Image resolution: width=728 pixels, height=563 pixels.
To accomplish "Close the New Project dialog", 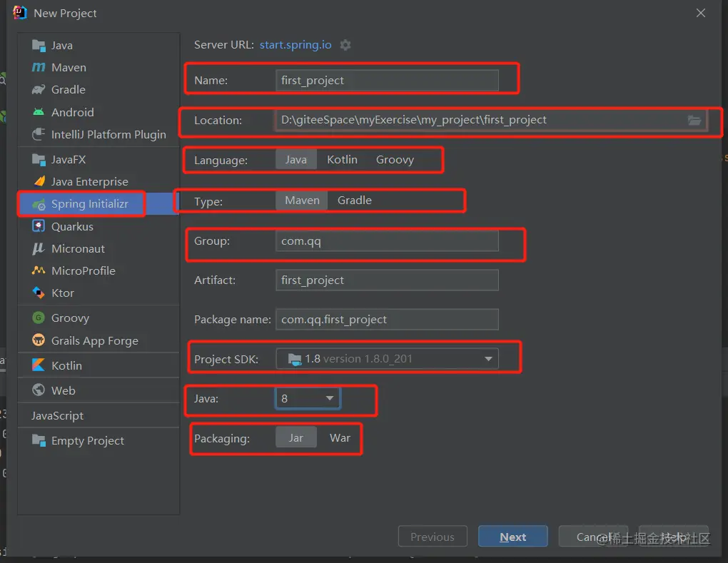I will (x=701, y=13).
